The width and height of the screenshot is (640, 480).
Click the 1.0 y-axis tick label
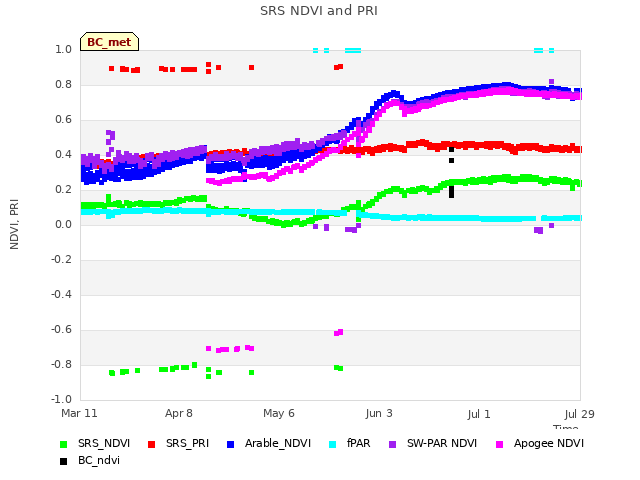click(x=63, y=50)
